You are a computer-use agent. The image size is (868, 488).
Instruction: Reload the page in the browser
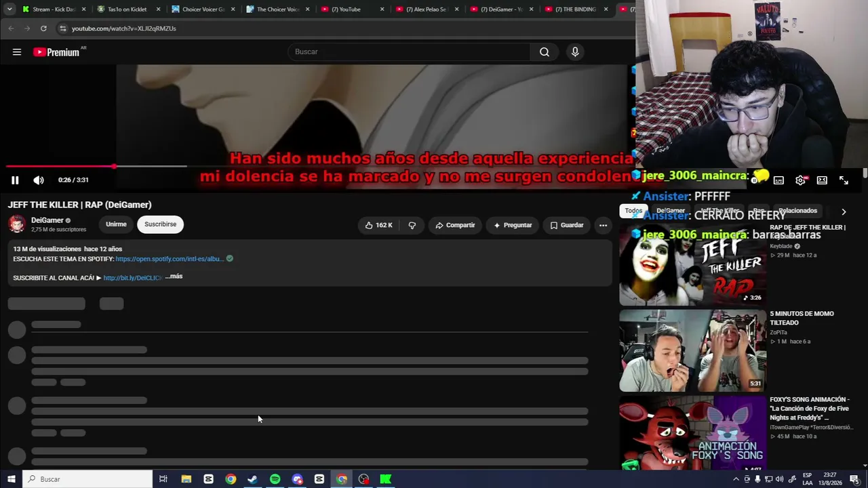coord(43,28)
